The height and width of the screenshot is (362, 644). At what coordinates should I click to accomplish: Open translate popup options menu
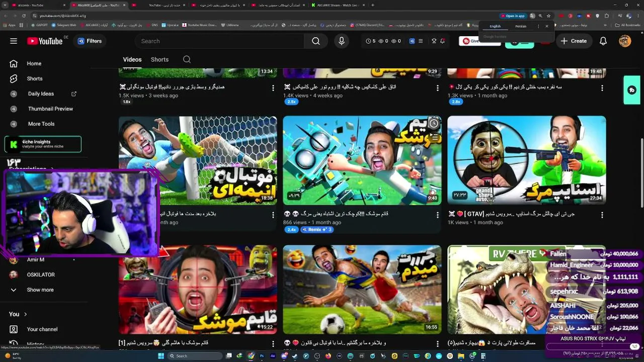[x=538, y=26]
